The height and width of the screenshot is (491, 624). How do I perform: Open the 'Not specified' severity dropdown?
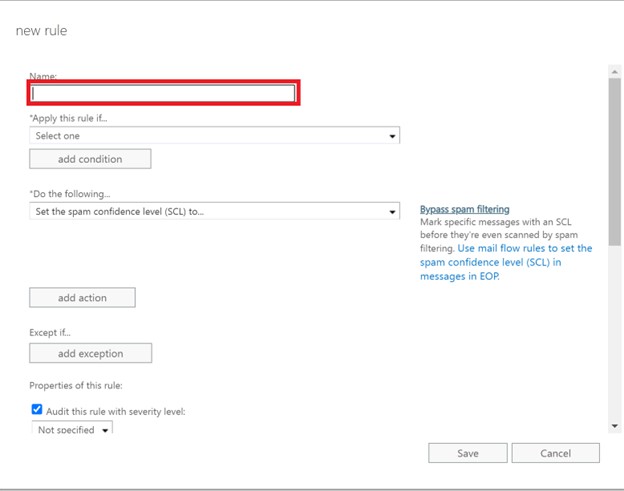pos(72,428)
